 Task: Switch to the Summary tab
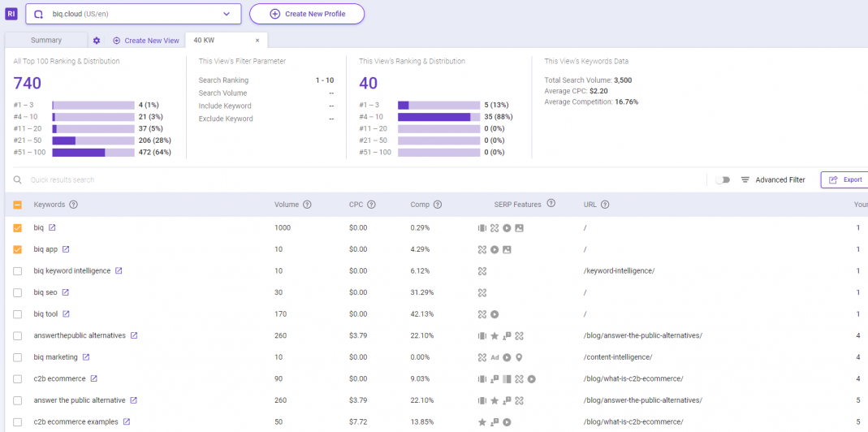(46, 41)
